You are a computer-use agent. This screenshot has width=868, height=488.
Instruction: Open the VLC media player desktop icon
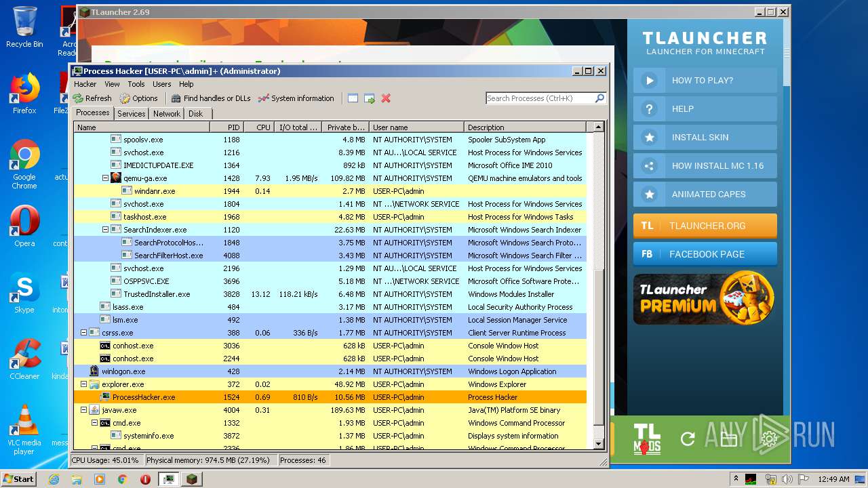tap(24, 430)
